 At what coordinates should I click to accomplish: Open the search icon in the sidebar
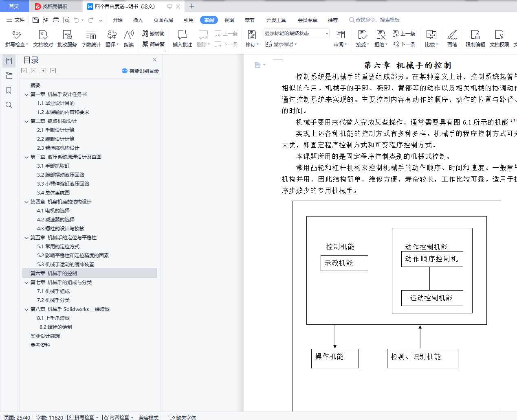pos(9,105)
